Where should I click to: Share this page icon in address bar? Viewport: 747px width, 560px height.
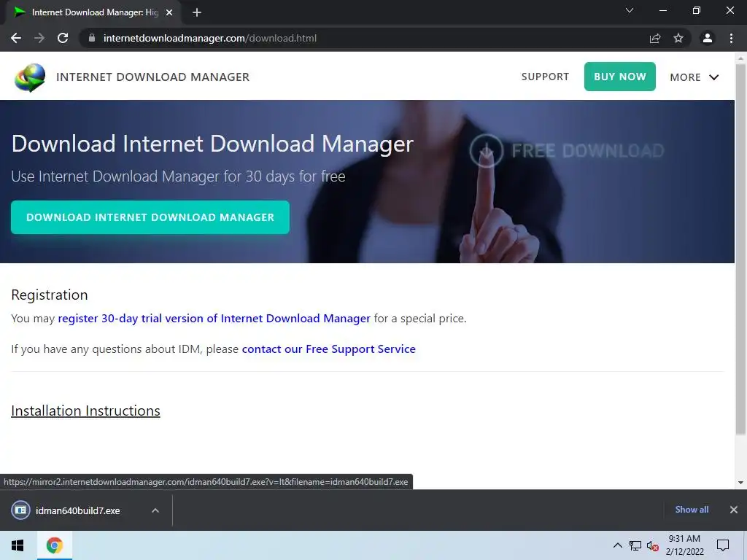pyautogui.click(x=655, y=39)
